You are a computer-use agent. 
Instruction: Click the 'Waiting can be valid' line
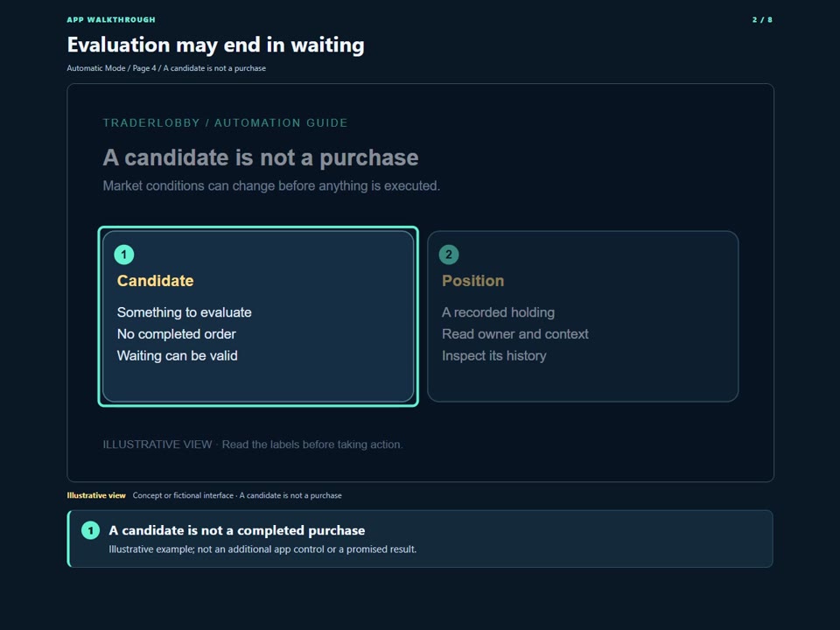178,356
